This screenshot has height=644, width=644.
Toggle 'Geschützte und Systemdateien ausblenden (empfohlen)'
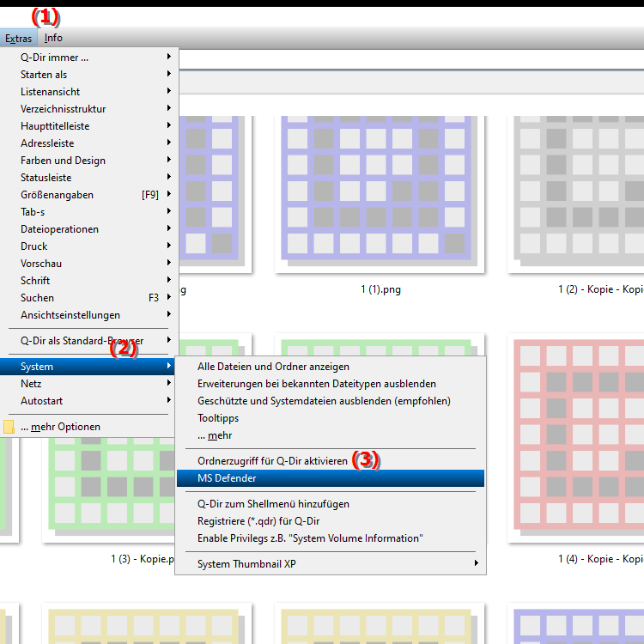(x=331, y=401)
